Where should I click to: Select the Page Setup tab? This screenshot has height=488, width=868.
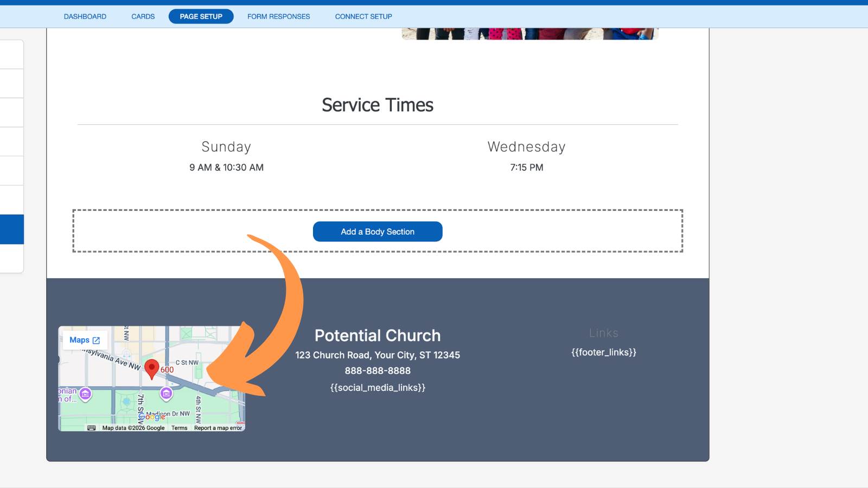(x=201, y=16)
